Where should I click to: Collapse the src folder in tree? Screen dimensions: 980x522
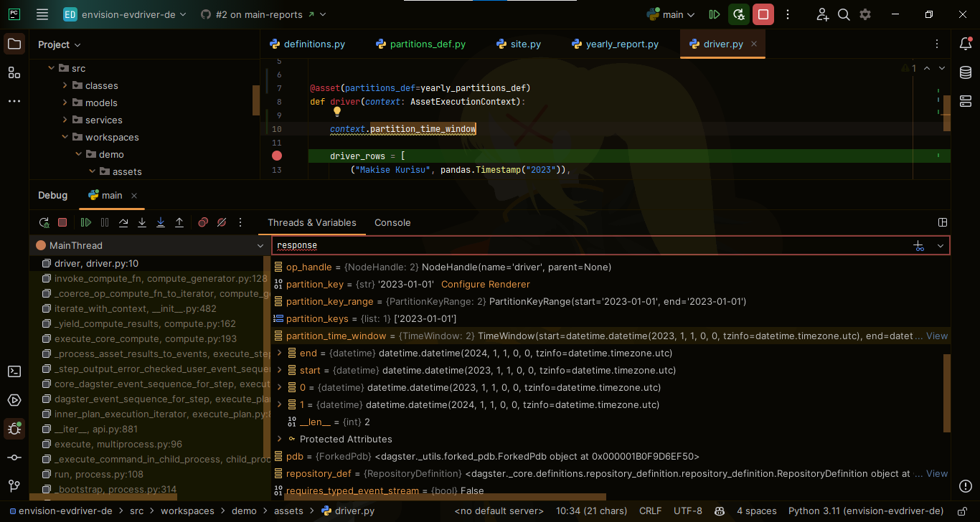(51, 68)
